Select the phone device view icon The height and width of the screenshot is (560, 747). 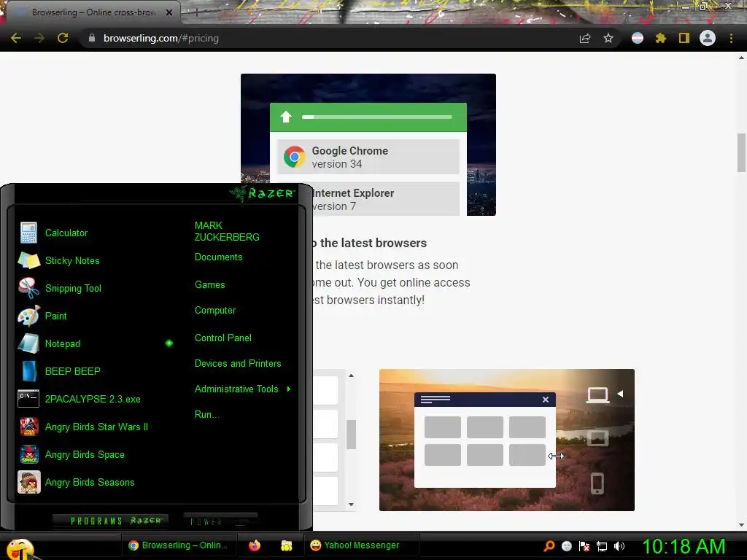[597, 483]
